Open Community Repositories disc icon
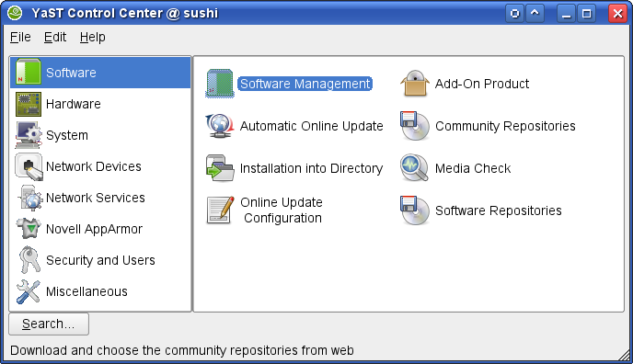This screenshot has width=633, height=364. pyautogui.click(x=415, y=126)
